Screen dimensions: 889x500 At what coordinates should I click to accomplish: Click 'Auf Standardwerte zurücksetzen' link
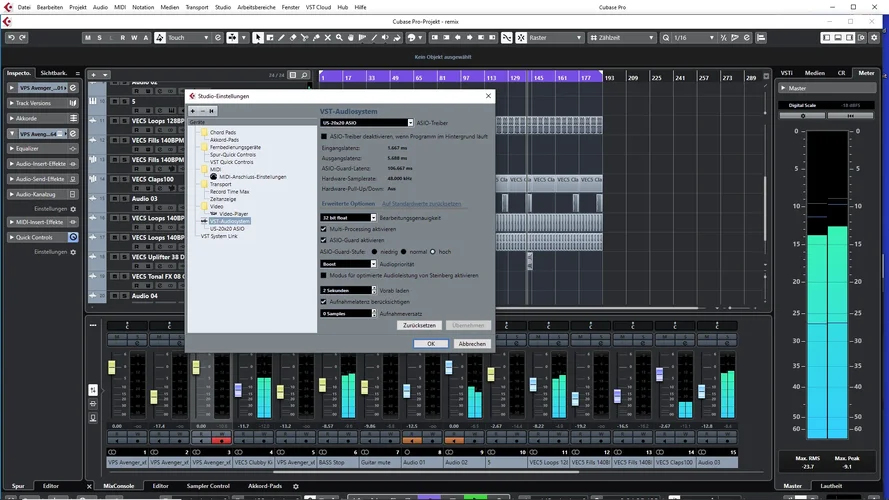(x=421, y=203)
